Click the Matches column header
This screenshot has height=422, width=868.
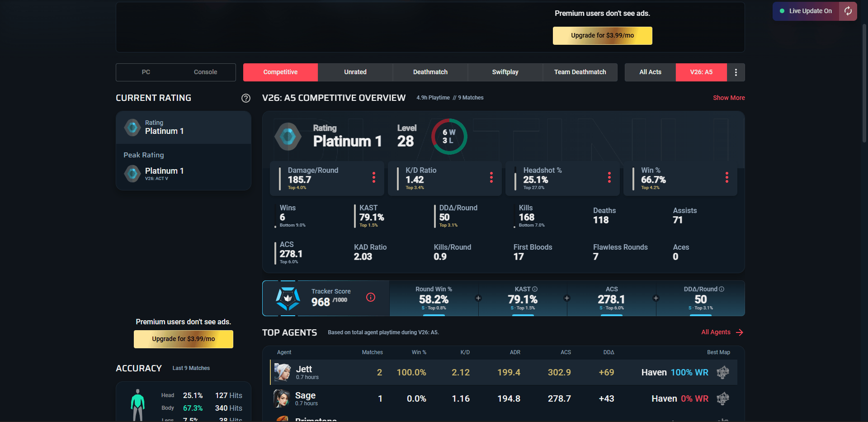point(372,352)
